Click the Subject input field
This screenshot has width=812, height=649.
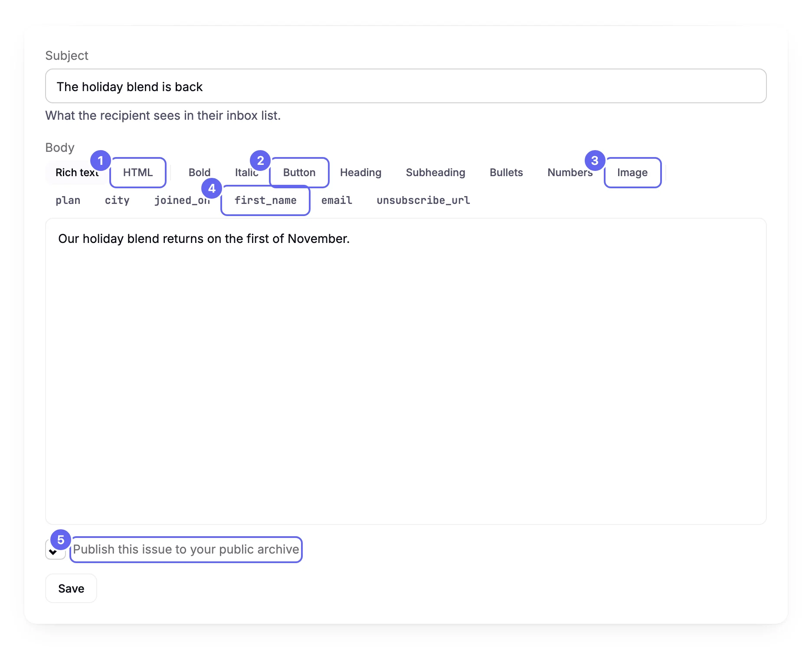click(406, 86)
